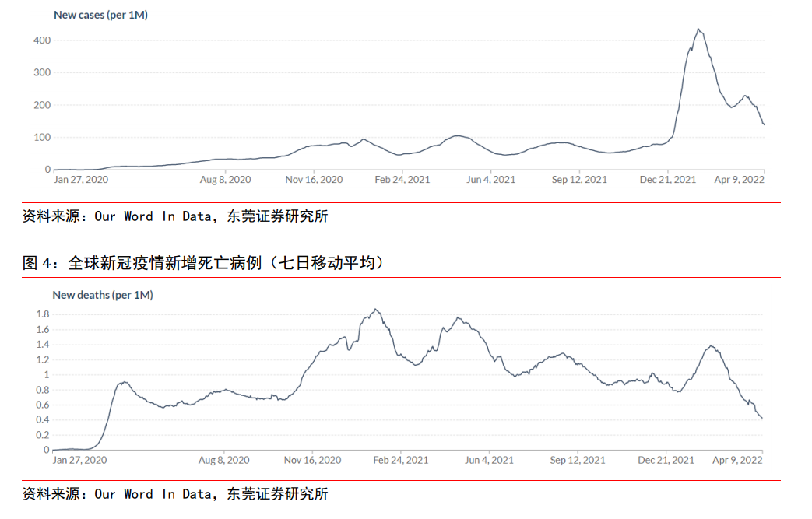Screen dimensions: 812x519
Task: Click the 400 y-axis label in cases chart
Action: pos(42,40)
